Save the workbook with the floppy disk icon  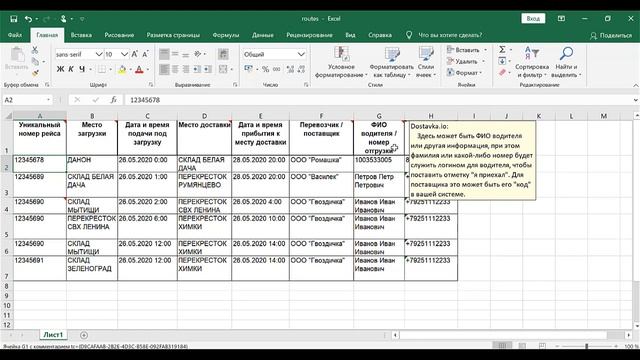pos(13,19)
